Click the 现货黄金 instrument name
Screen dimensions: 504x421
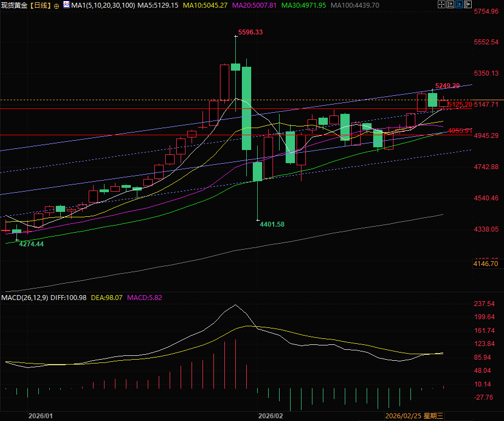coord(14,5)
